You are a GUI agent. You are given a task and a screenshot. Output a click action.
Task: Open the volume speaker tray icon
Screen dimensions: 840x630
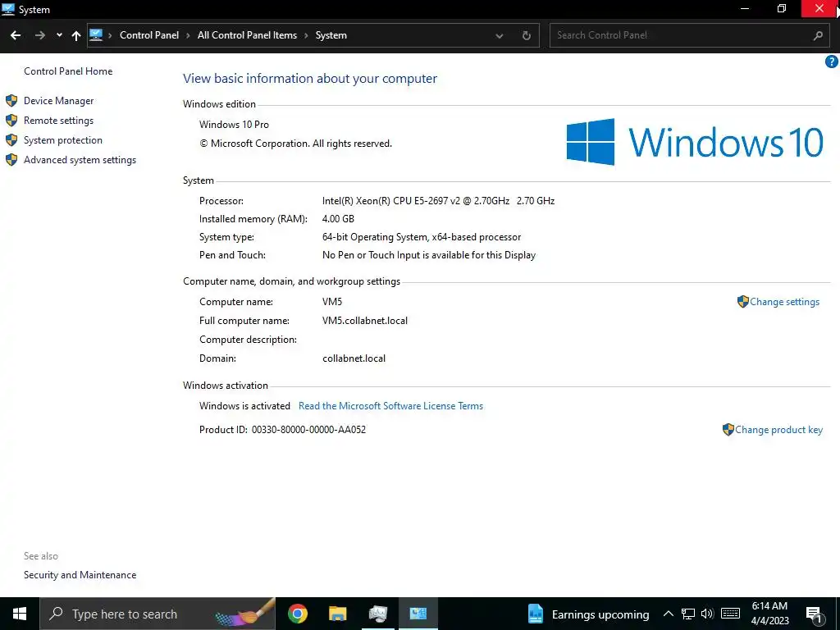[707, 614]
